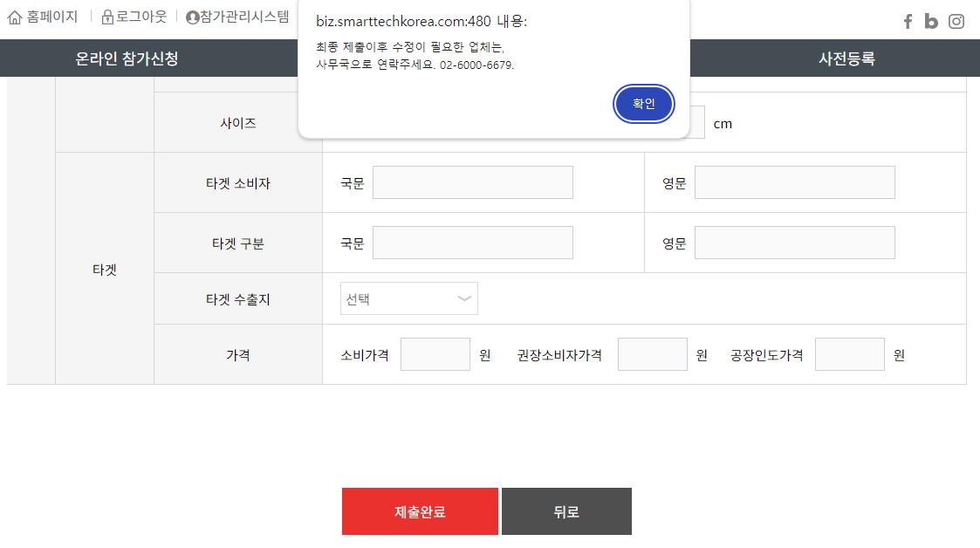The height and width of the screenshot is (548, 980).
Task: Click the home icon beside 홈페이지
Action: [15, 17]
